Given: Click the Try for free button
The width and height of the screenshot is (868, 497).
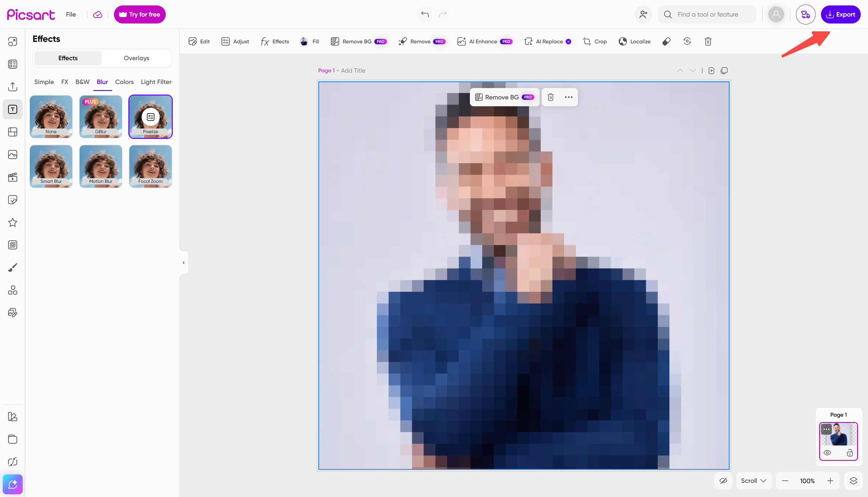Looking at the screenshot, I should coord(140,14).
